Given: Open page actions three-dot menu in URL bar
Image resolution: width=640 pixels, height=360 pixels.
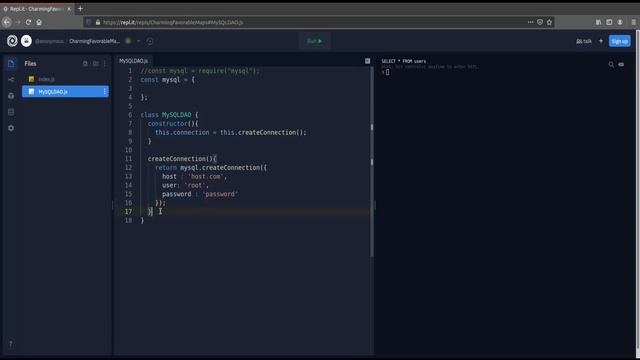Looking at the screenshot, I should click(530, 22).
